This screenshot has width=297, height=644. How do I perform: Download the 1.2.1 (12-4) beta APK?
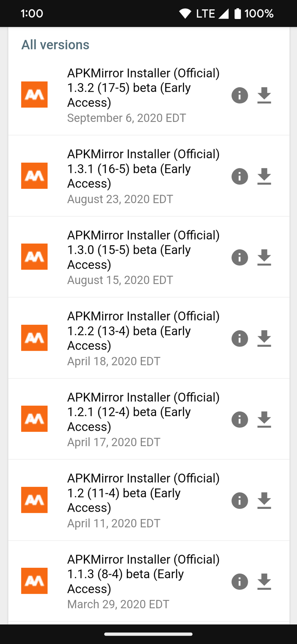264,420
